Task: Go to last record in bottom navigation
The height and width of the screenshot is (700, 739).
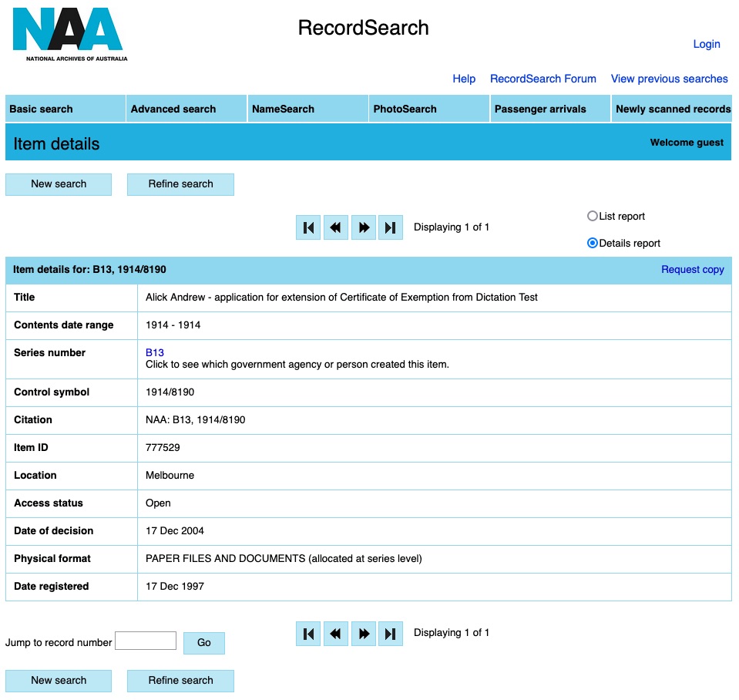Action: coord(391,634)
